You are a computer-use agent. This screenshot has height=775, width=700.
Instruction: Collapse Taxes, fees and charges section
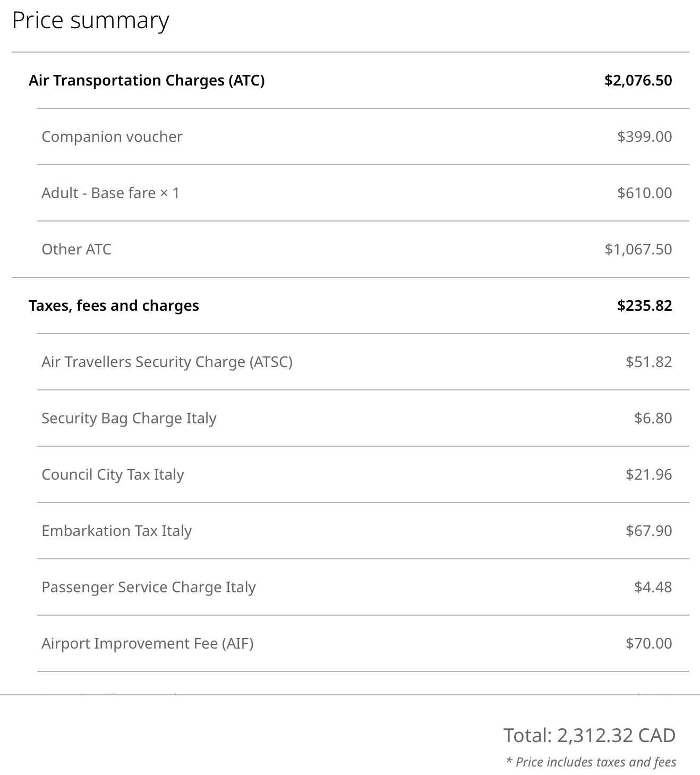click(114, 305)
